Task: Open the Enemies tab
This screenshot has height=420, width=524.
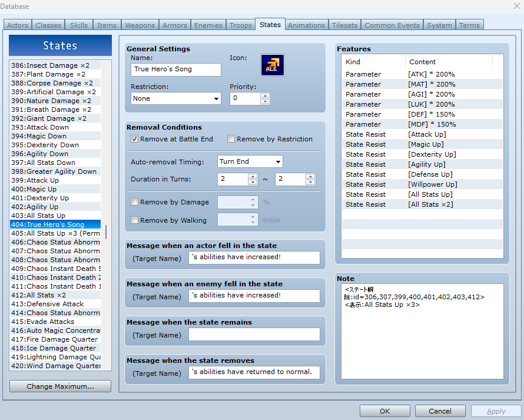Action: coord(208,25)
